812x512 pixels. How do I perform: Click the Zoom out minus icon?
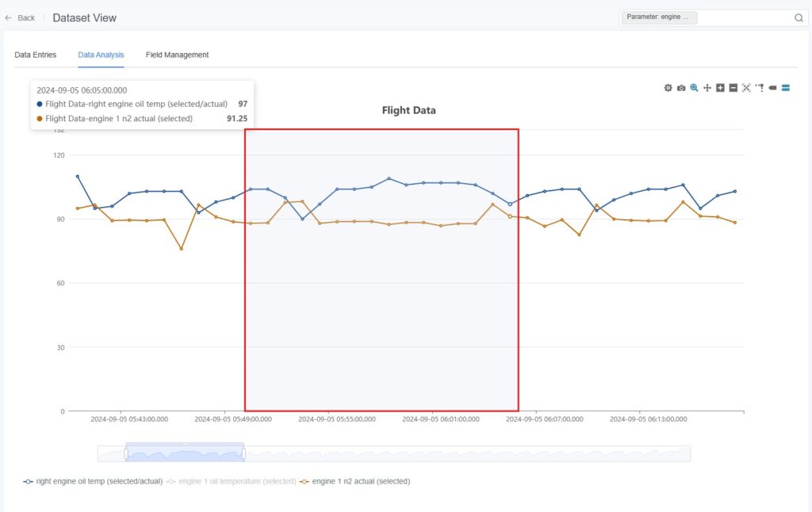click(x=733, y=88)
